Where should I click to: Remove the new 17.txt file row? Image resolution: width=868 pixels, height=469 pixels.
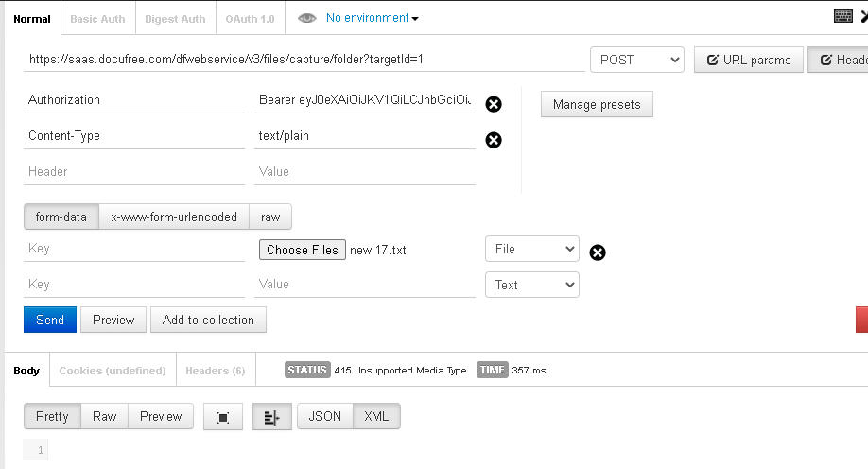598,252
